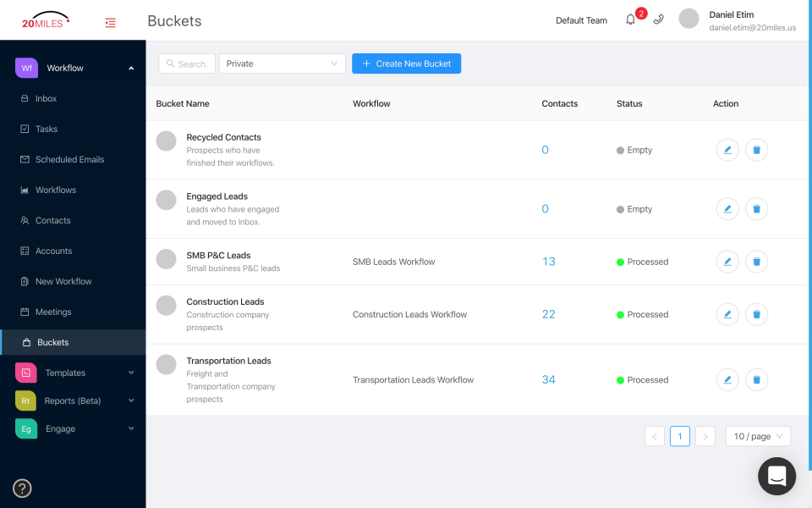
Task: Open the contact count link showing 34
Action: click(x=548, y=379)
